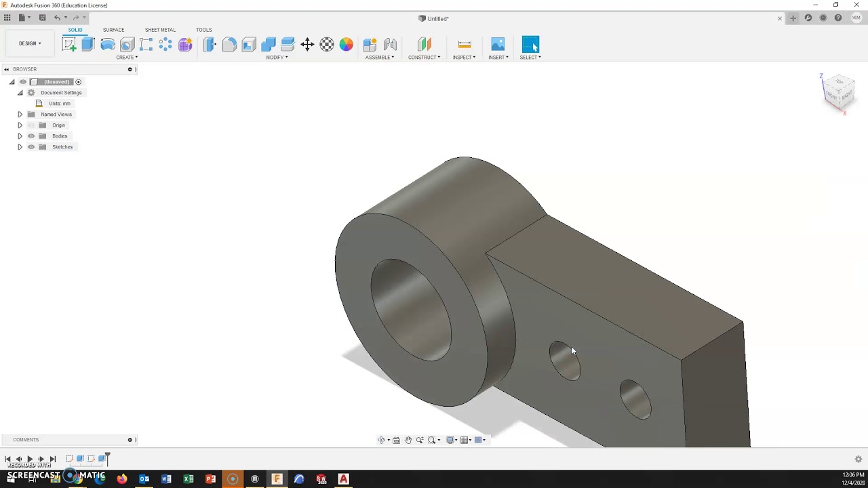The height and width of the screenshot is (488, 868).
Task: Toggle visibility of the Unsaved root component
Action: 22,82
